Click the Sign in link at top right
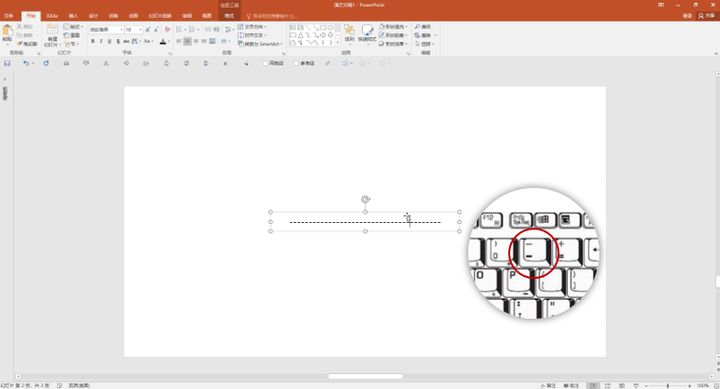The width and height of the screenshot is (720, 389). pos(687,16)
